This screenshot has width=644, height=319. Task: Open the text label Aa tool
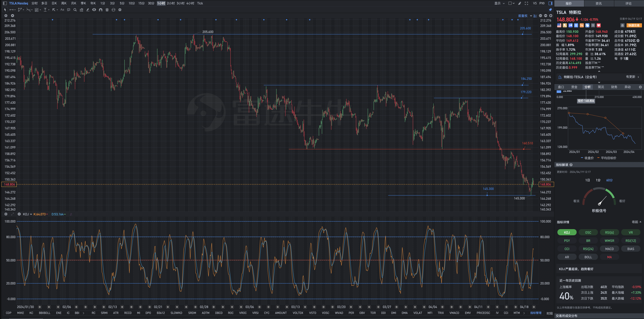tap(62, 10)
